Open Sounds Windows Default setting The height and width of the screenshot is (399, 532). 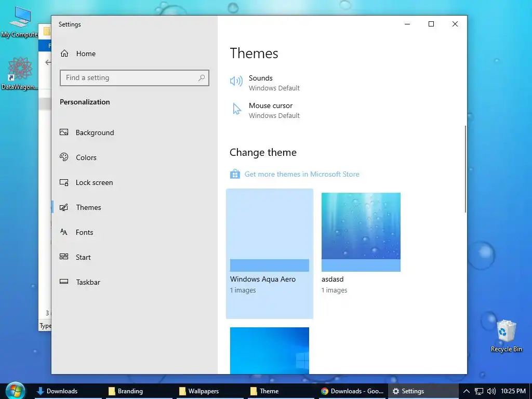pos(265,83)
